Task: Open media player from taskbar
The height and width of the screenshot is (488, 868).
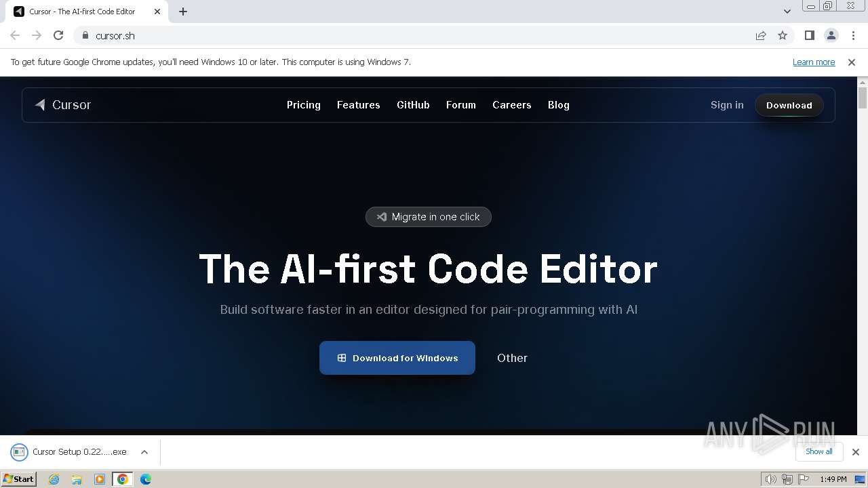Action: pyautogui.click(x=100, y=479)
